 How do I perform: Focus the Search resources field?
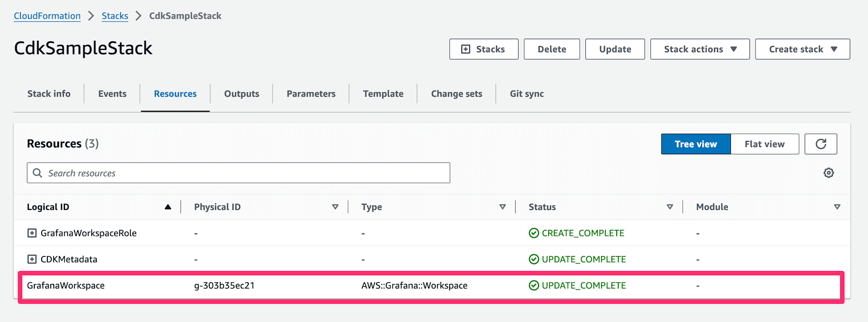pos(238,173)
